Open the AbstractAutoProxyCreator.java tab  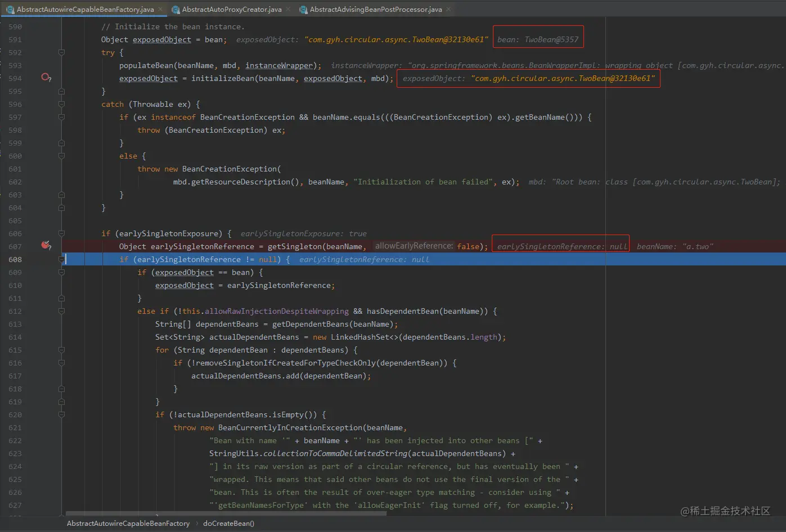point(232,10)
